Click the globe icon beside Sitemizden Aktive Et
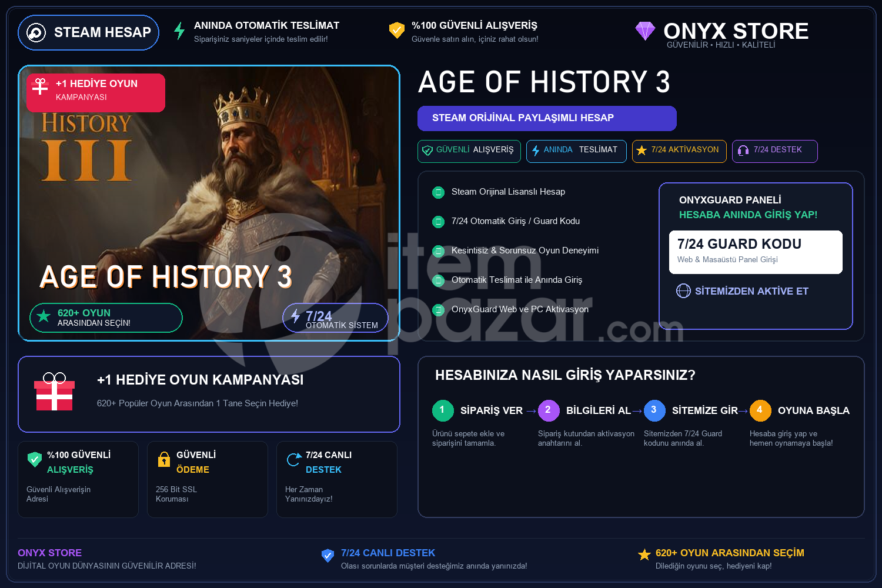The image size is (882, 588). [x=683, y=291]
